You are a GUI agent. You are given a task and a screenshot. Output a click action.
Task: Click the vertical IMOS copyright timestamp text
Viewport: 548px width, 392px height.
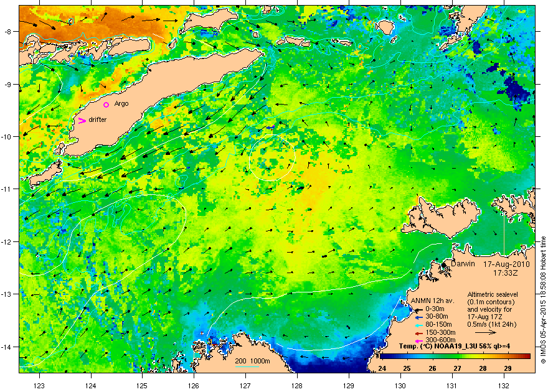pos(544,300)
